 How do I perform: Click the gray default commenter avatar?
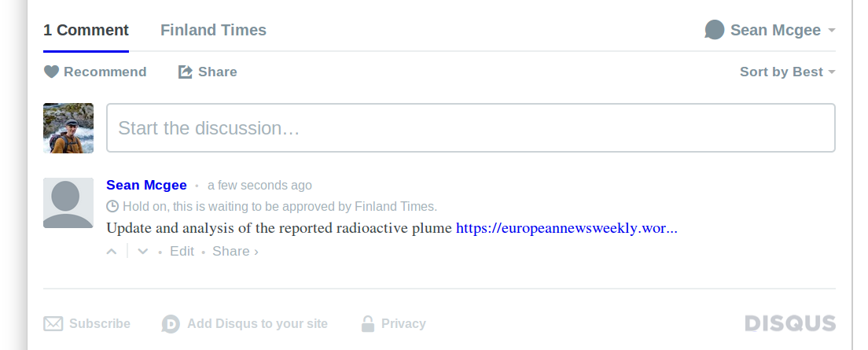68,203
